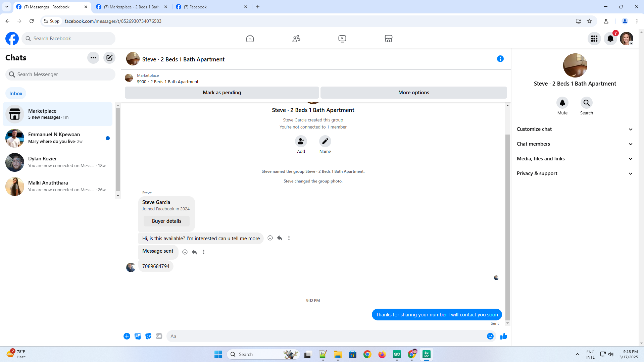React to the 'Hi, is this available' message
The height and width of the screenshot is (362, 644).
click(x=270, y=238)
